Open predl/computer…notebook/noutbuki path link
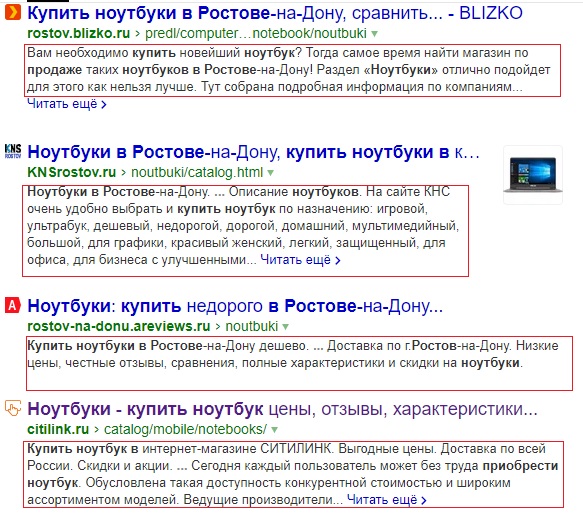 coord(256,33)
